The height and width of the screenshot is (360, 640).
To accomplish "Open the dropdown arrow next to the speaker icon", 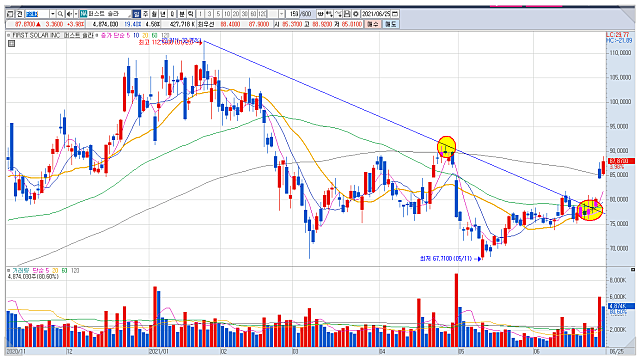I will tap(76, 14).
